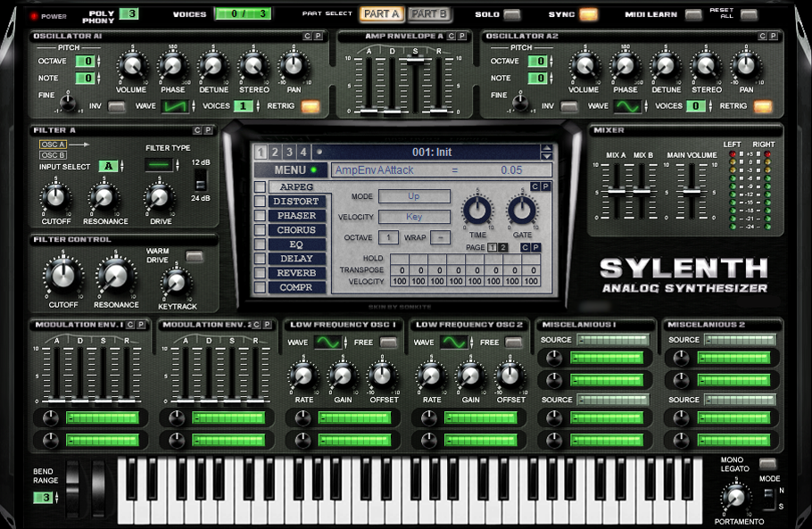This screenshot has width=812, height=529.
Task: Click LFO 2 Offset knob
Action: (510, 376)
